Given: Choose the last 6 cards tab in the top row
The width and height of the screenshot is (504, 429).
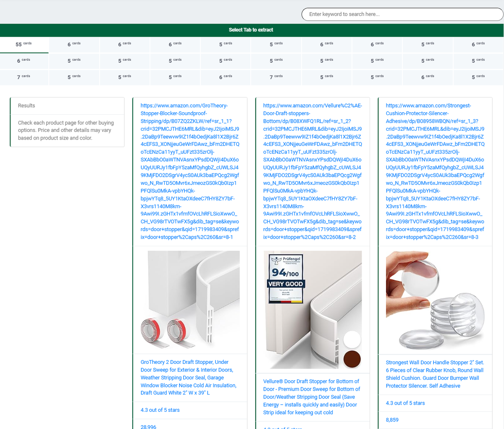Looking at the screenshot, I should [478, 45].
